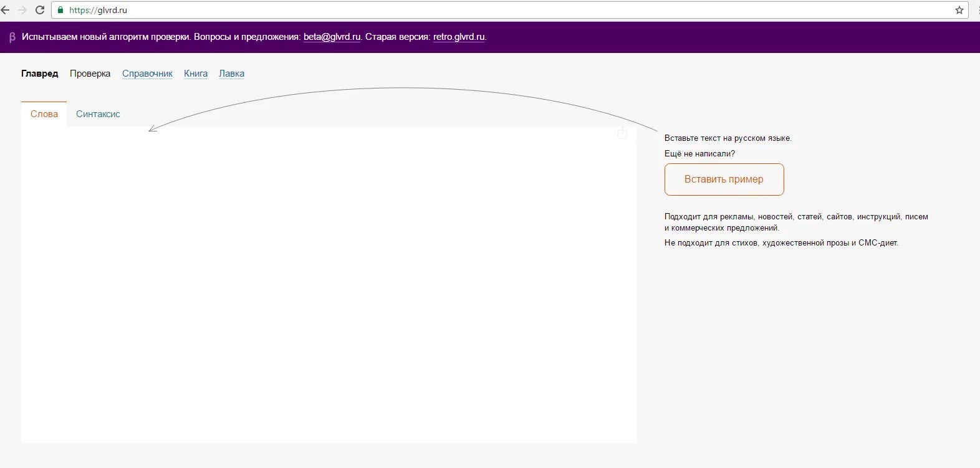Click the faint share icon in the text area
This screenshot has width=980, height=468.
click(x=622, y=132)
